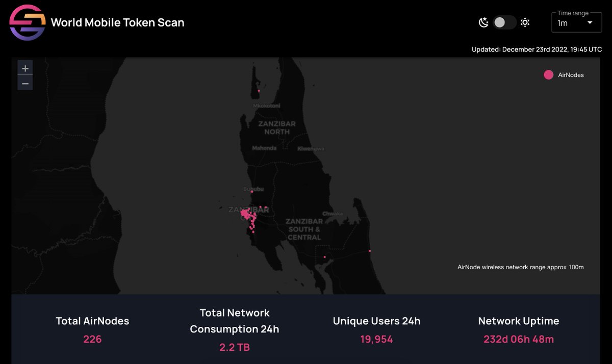The width and height of the screenshot is (612, 364).
Task: Click the Network Uptime heading
Action: coord(519,321)
